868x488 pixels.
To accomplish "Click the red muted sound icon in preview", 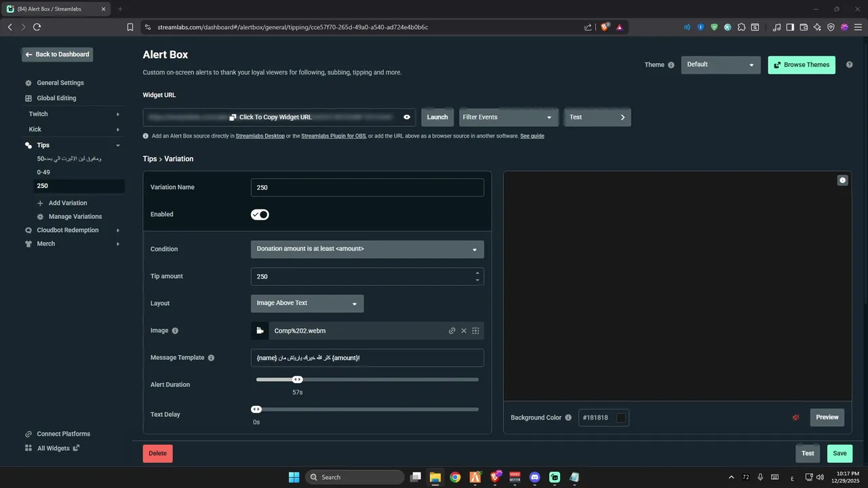I will coord(795,418).
